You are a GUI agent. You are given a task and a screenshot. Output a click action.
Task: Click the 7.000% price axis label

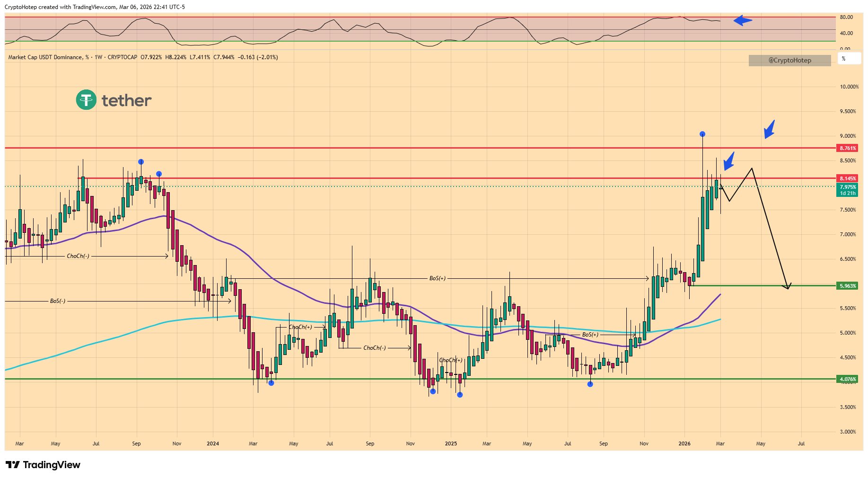pos(848,234)
